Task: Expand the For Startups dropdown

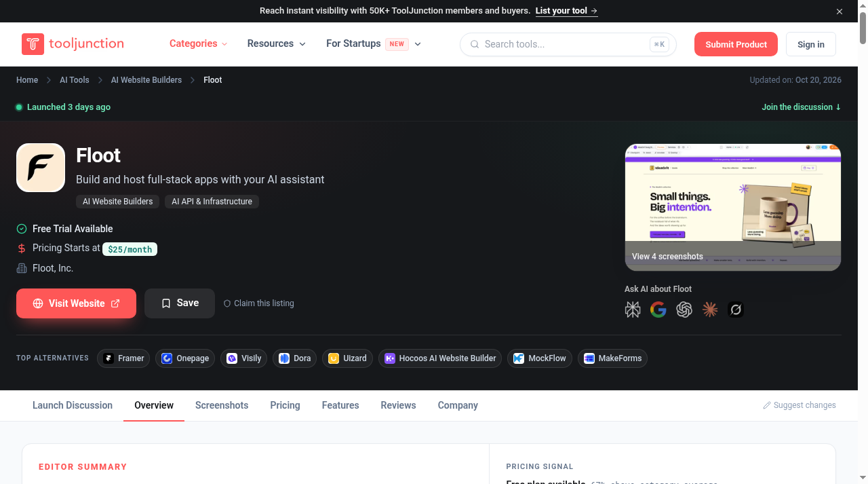Action: (374, 43)
